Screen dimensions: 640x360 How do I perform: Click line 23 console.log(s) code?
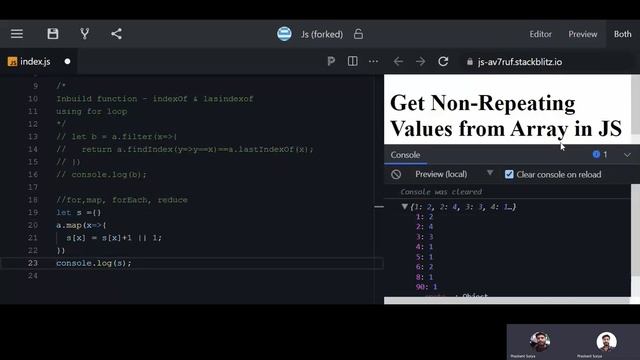point(94,263)
